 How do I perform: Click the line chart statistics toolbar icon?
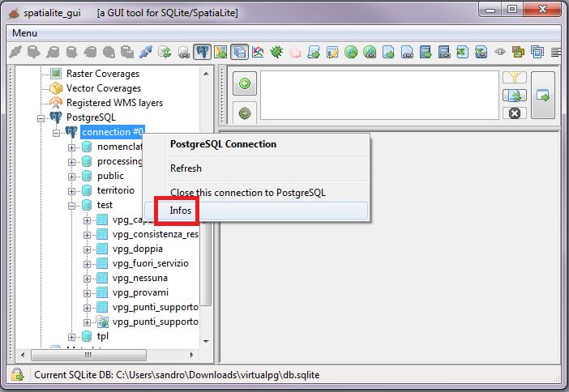tap(258, 52)
